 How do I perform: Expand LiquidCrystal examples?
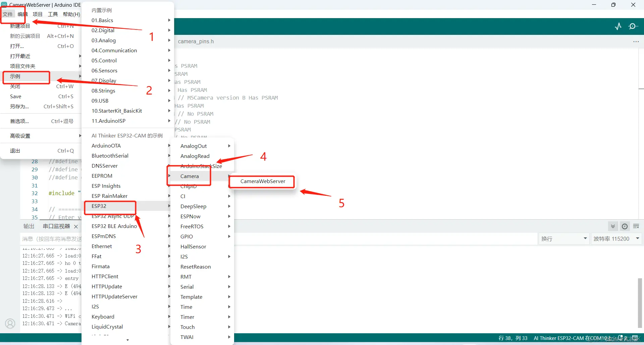click(126, 327)
